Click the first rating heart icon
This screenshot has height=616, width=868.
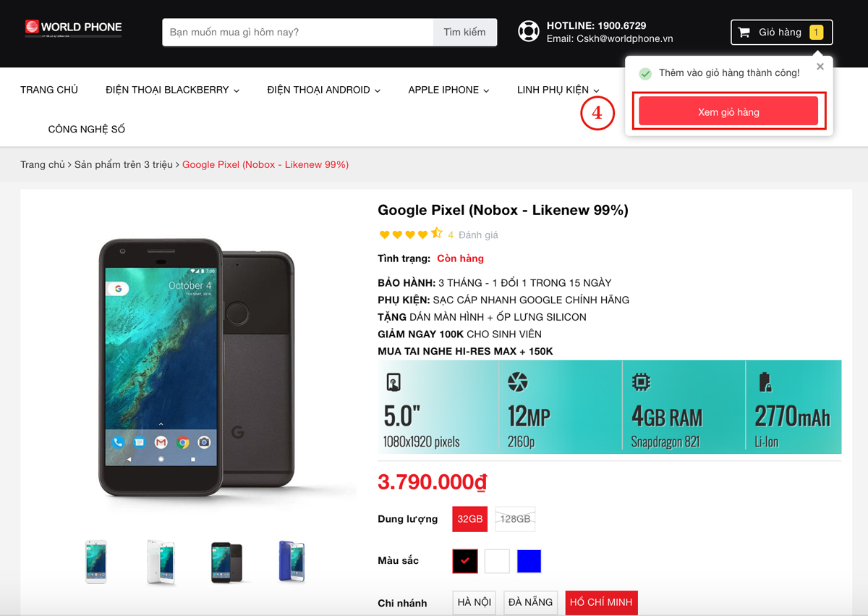tap(384, 235)
